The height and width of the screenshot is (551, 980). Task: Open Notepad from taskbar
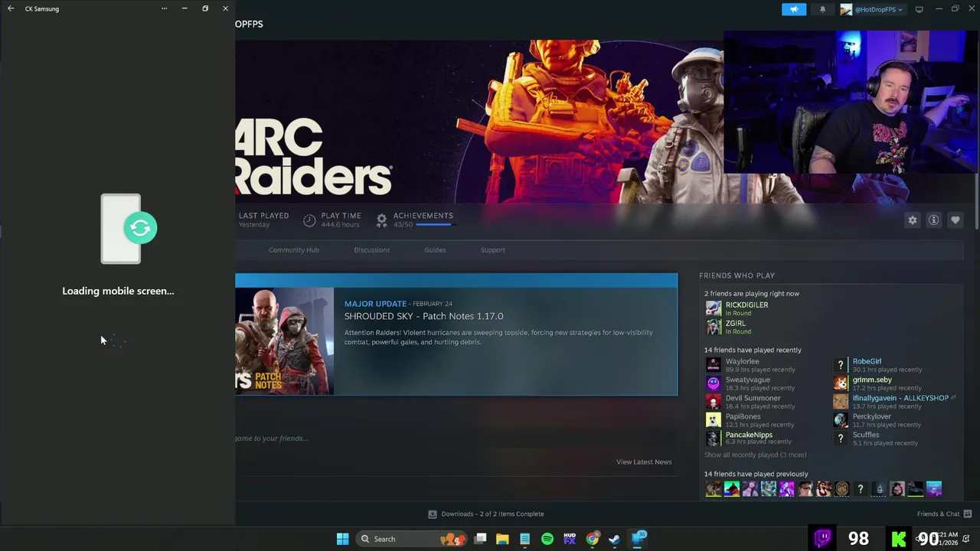click(524, 539)
